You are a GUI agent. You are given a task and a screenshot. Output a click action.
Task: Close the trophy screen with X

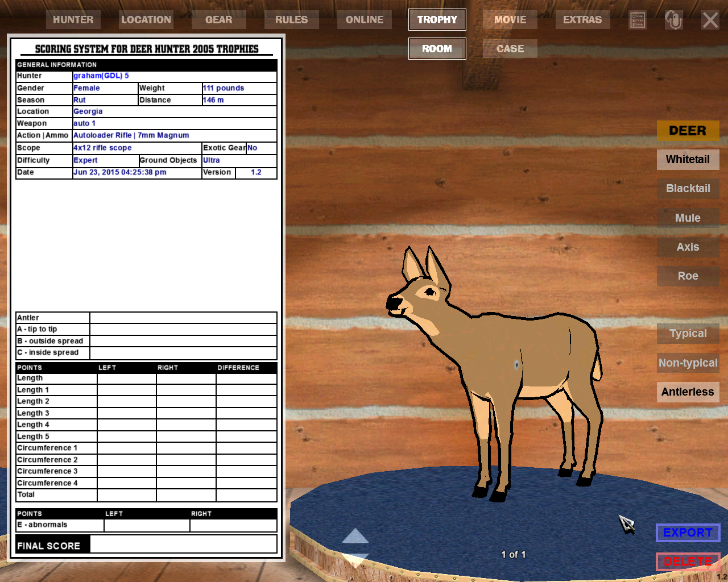710,20
